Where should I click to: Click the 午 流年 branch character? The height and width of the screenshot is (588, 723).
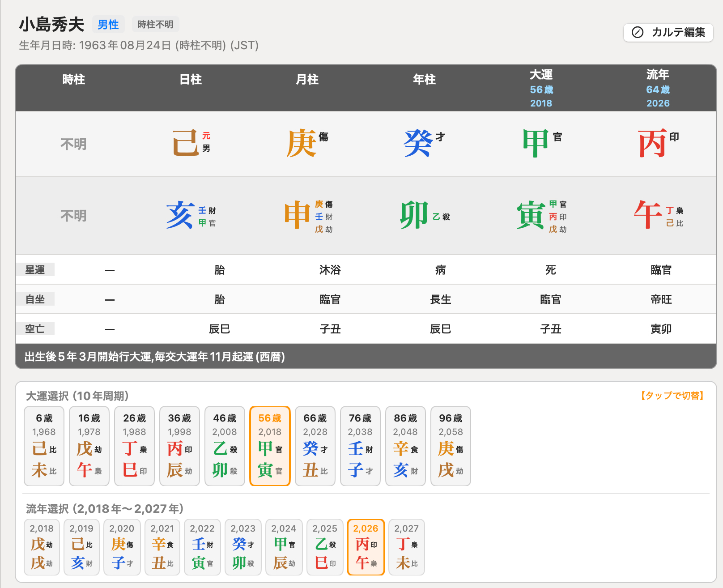648,215
